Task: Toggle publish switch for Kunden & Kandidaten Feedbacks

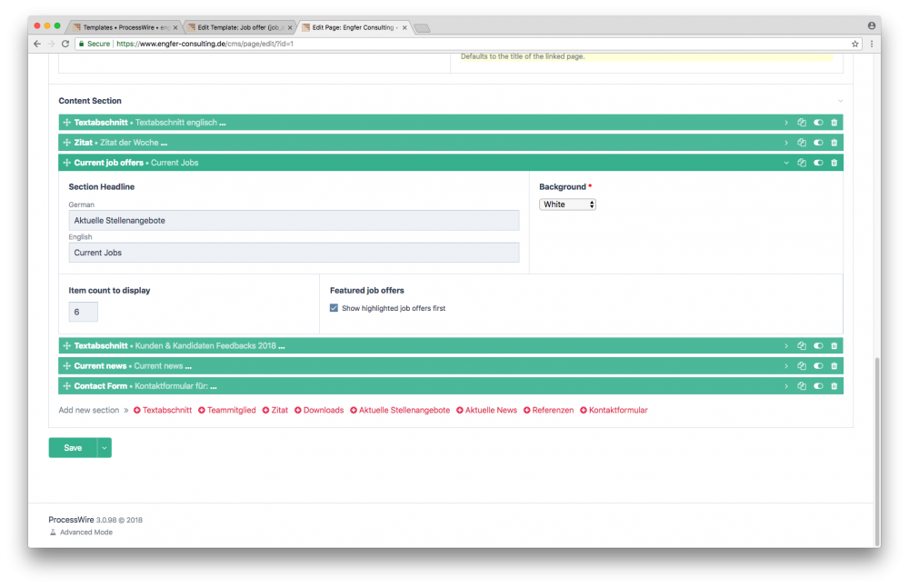Action: click(x=818, y=346)
